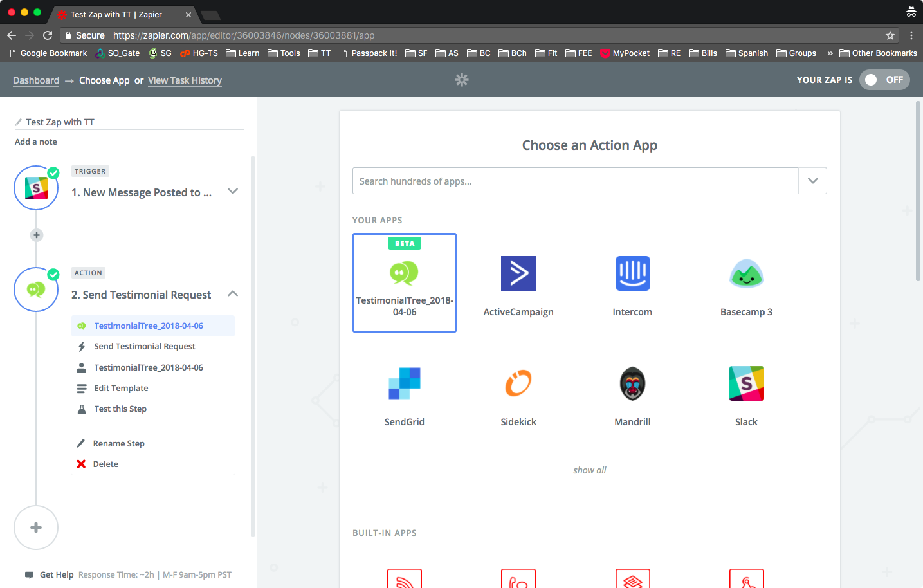Screen dimensions: 923x588
Task: Expand the search apps dropdown arrow
Action: [x=813, y=181]
